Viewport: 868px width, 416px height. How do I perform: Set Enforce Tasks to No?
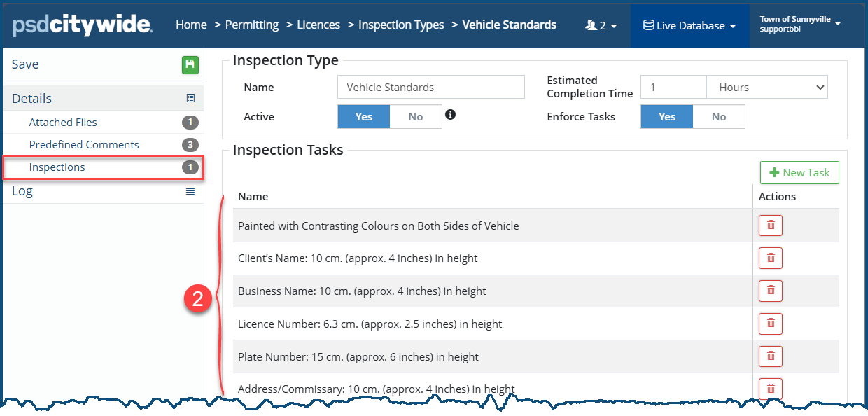click(x=719, y=117)
